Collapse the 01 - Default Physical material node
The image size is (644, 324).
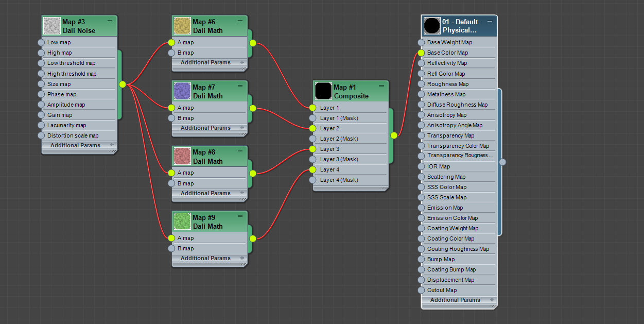(490, 21)
